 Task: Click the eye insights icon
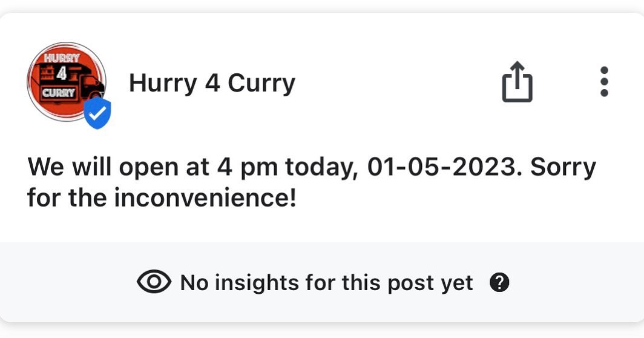(154, 282)
